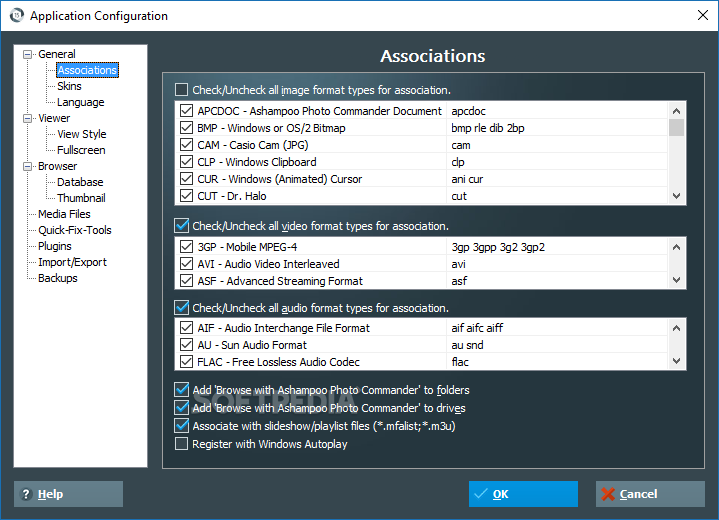Open the Language settings page
Screen dimensions: 719x520
81,102
